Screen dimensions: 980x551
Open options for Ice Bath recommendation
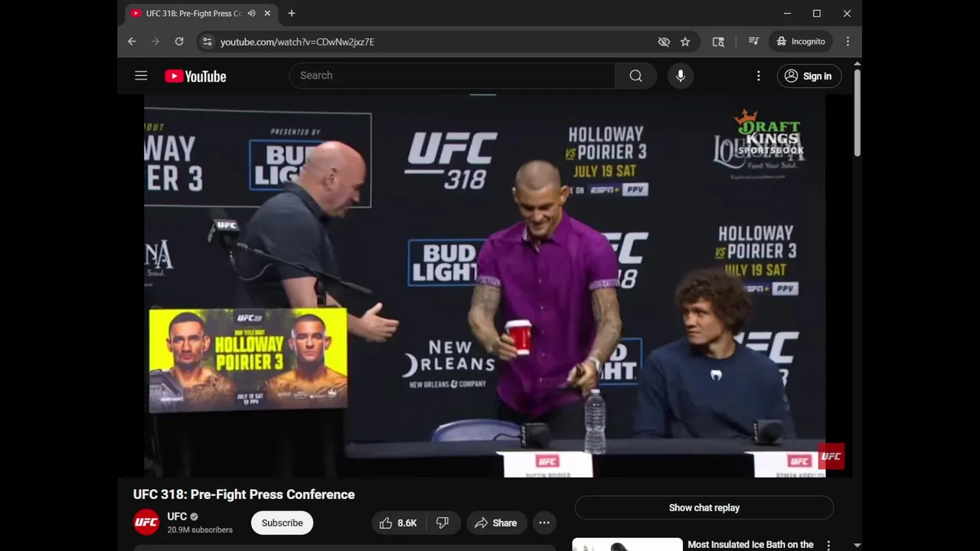point(828,545)
